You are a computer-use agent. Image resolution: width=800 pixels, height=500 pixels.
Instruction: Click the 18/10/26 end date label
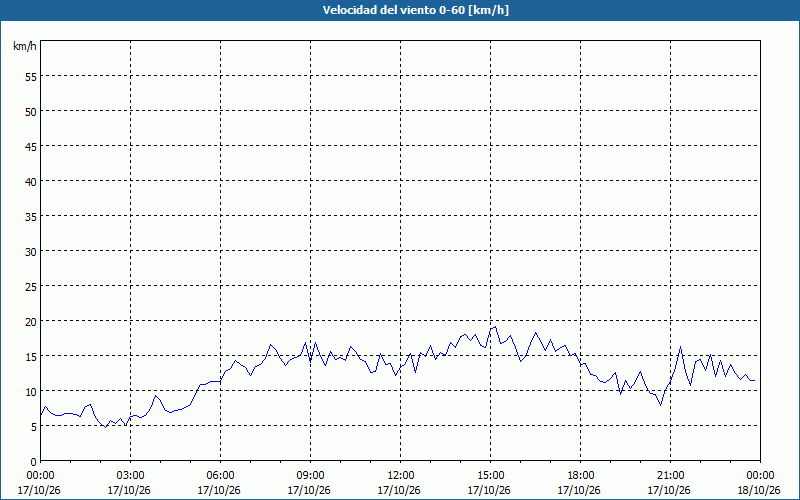(759, 490)
